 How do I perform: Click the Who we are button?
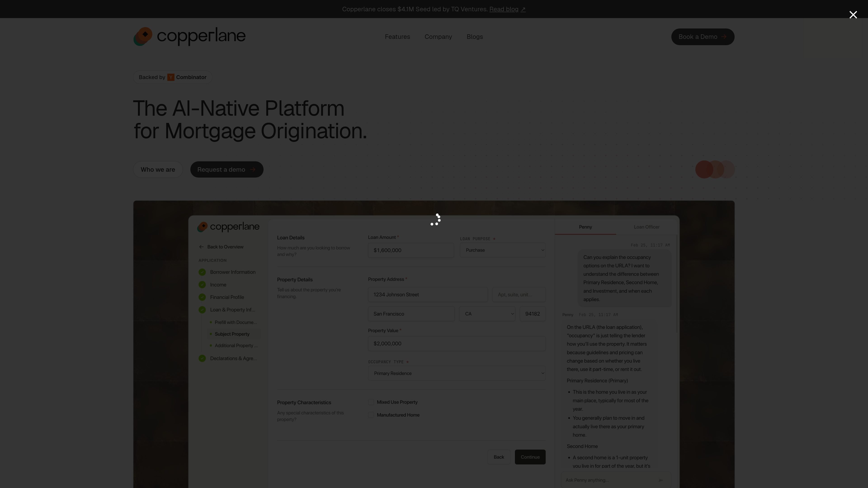pyautogui.click(x=158, y=170)
